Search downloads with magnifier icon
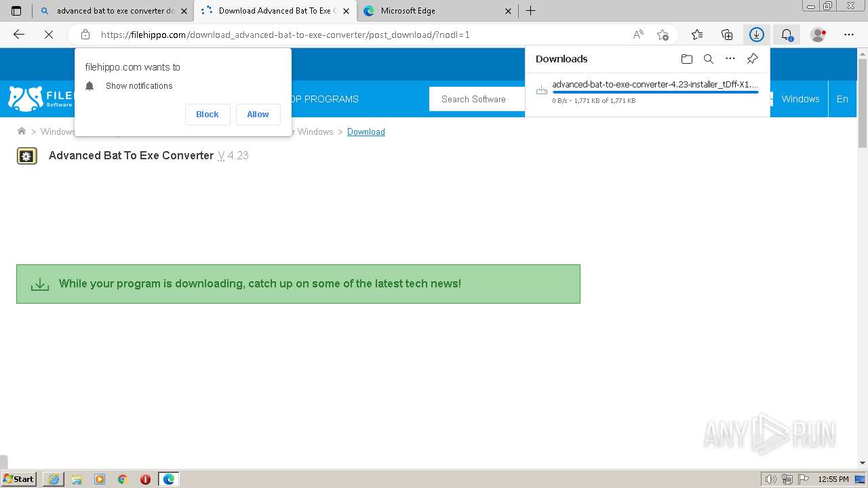Viewport: 868px width, 488px height. 709,59
